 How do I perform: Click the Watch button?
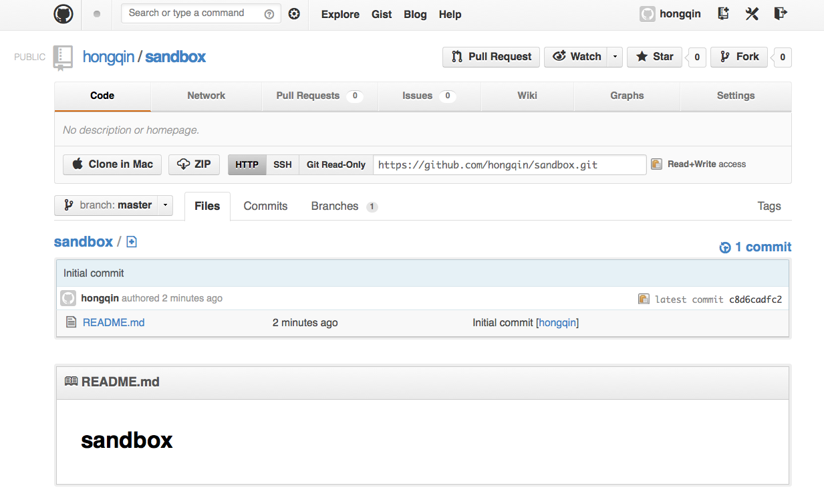click(x=576, y=57)
